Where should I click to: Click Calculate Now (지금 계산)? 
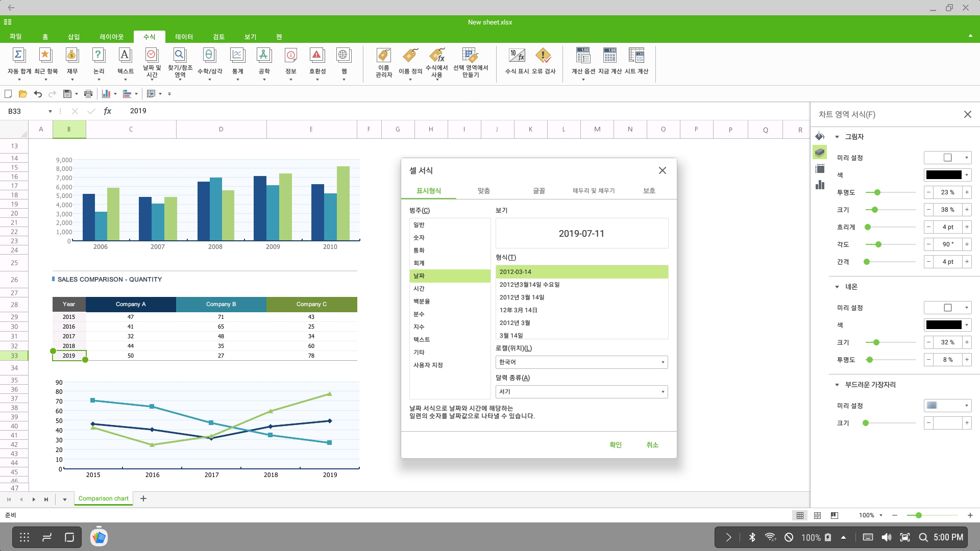[610, 62]
